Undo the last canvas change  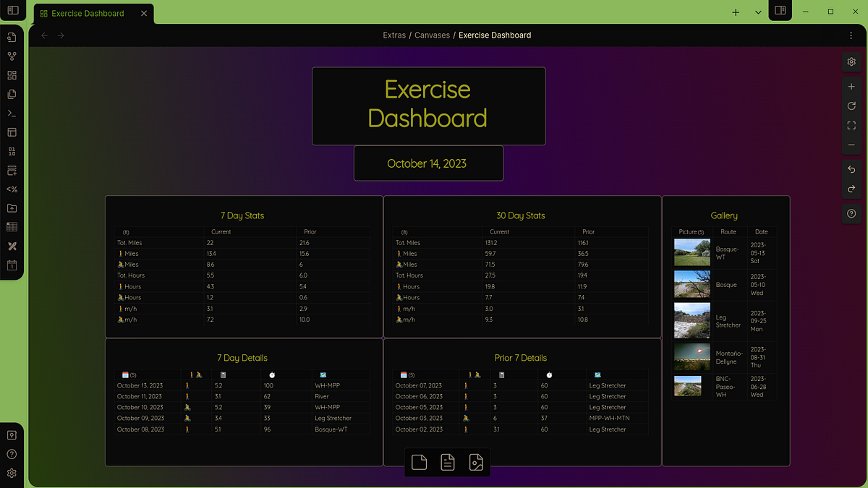[x=851, y=169]
